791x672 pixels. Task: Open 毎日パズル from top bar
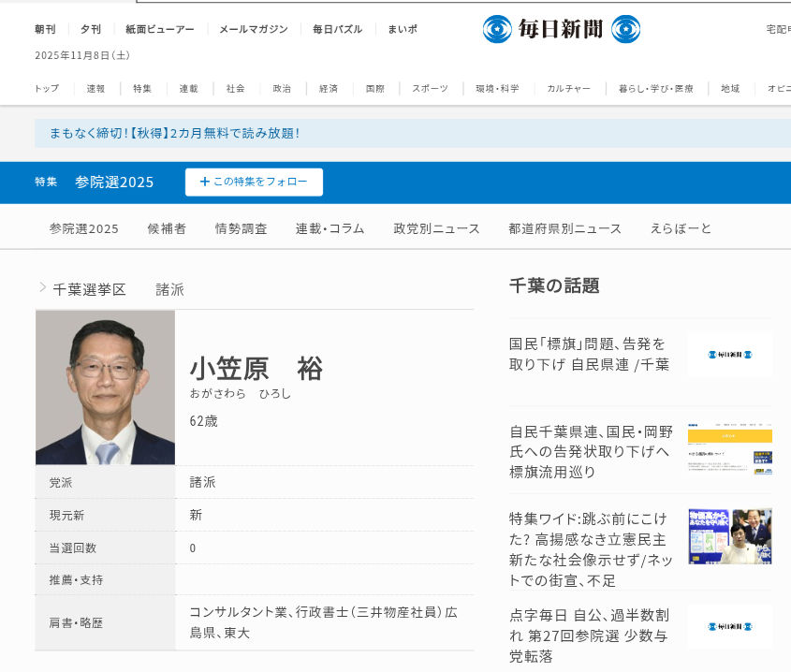[337, 29]
